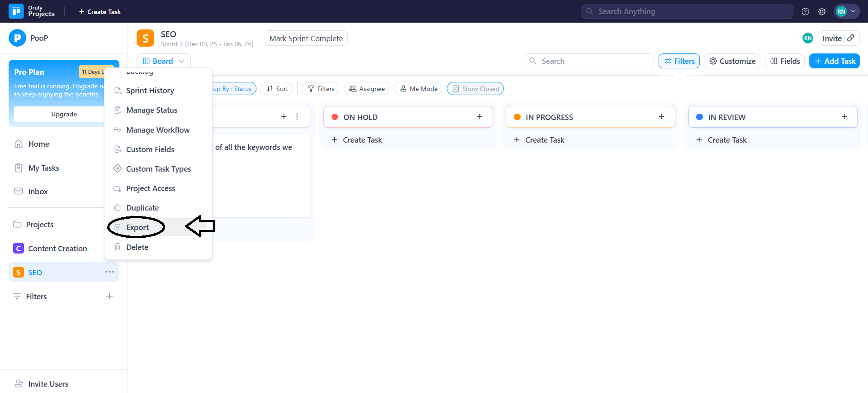Expand the Board view dropdown
The height and width of the screenshot is (393, 868).
coord(163,61)
